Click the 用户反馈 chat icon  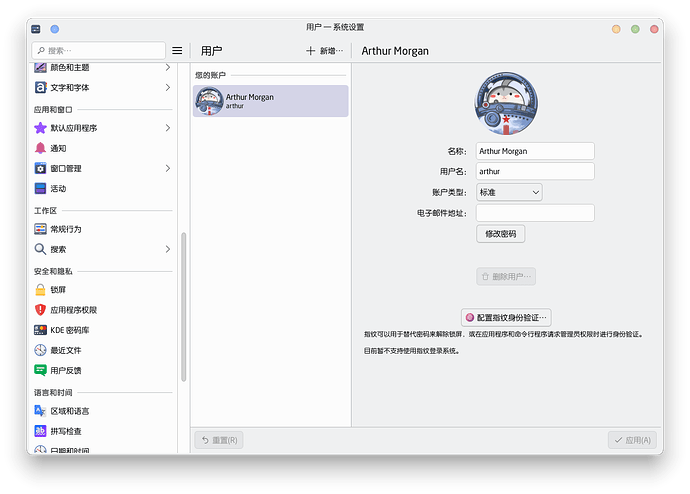coord(40,371)
